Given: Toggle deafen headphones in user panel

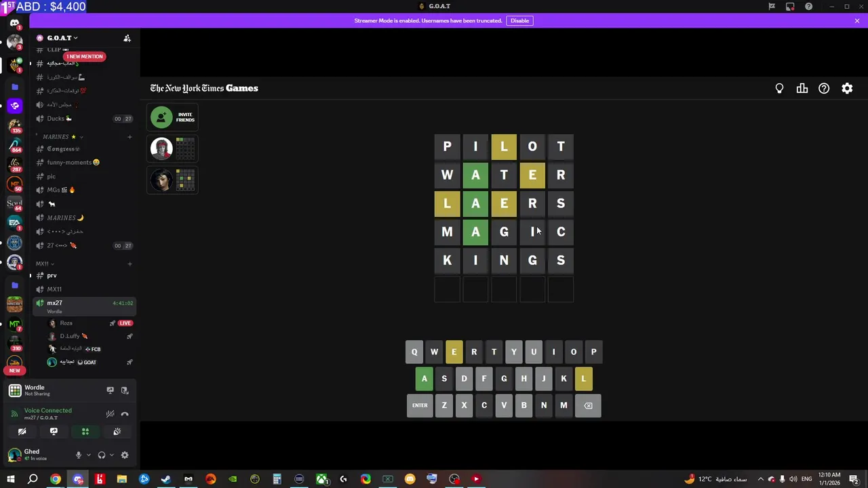Looking at the screenshot, I should (x=102, y=455).
